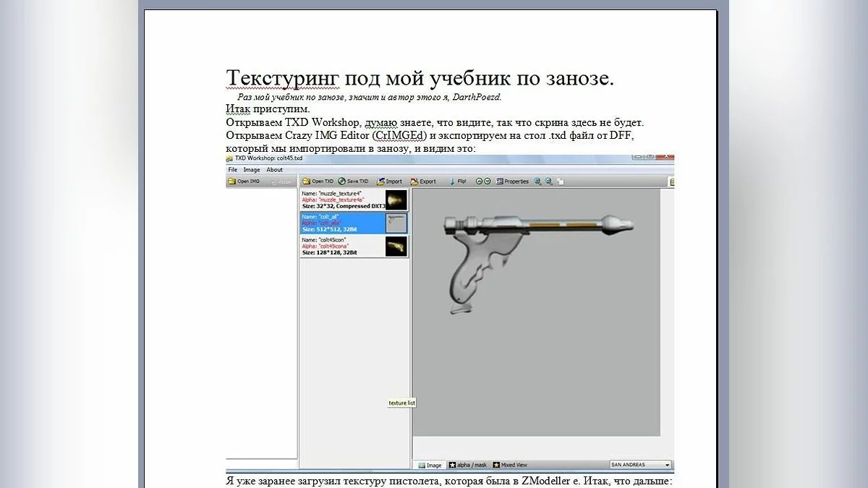Screen dimensions: 868x488
Task: Open the File menu
Action: 232,170
